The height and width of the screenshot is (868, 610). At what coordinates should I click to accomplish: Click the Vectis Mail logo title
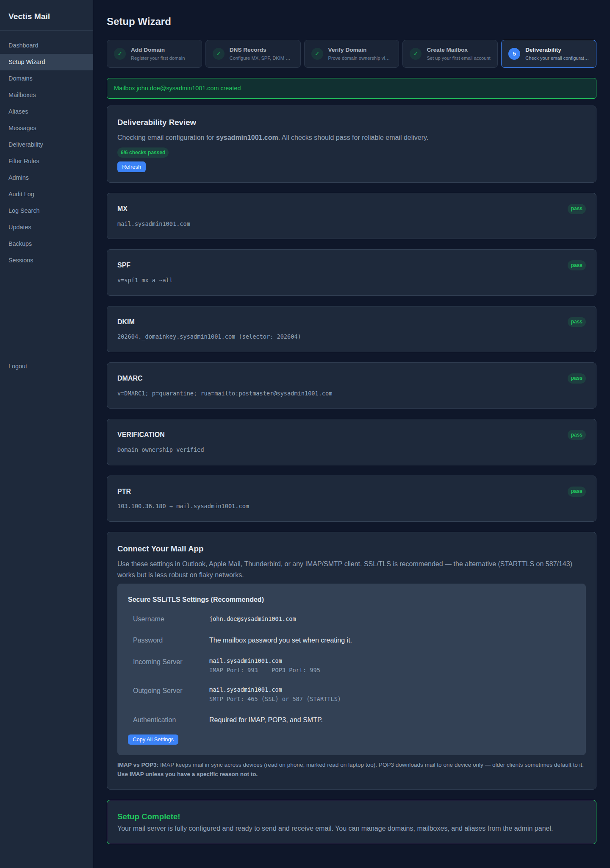coord(29,17)
